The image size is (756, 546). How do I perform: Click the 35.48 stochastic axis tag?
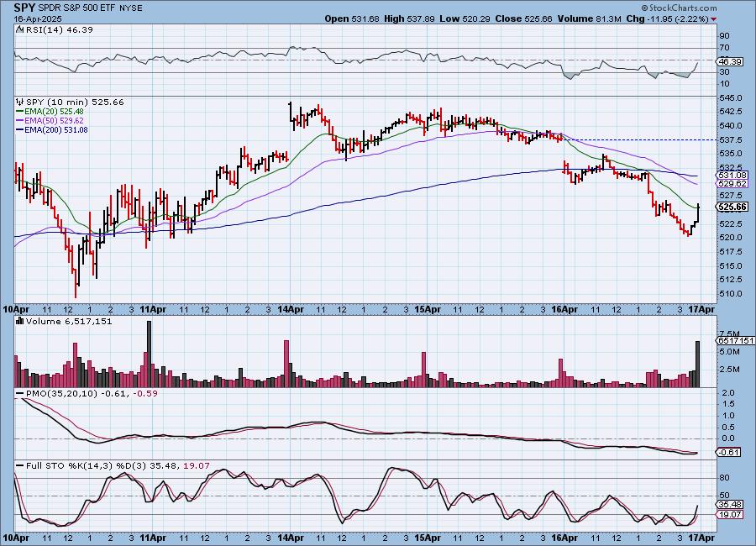[730, 505]
